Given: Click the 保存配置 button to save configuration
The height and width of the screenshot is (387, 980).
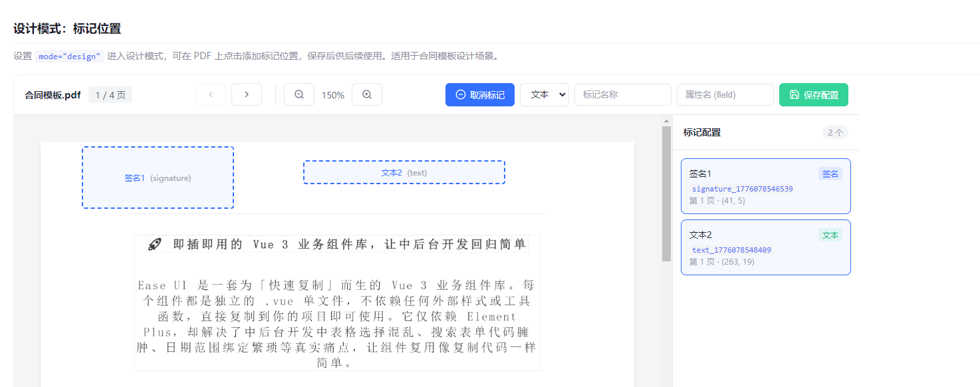Looking at the screenshot, I should [813, 94].
